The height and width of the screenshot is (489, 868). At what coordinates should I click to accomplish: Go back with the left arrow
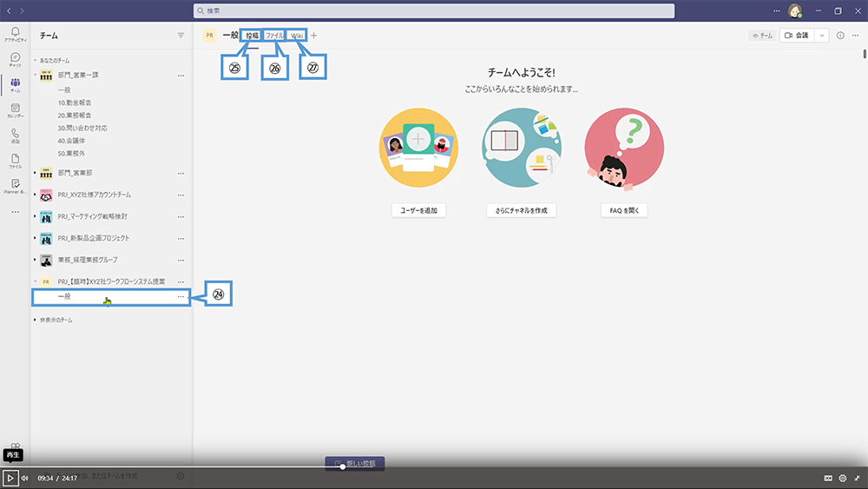click(9, 10)
